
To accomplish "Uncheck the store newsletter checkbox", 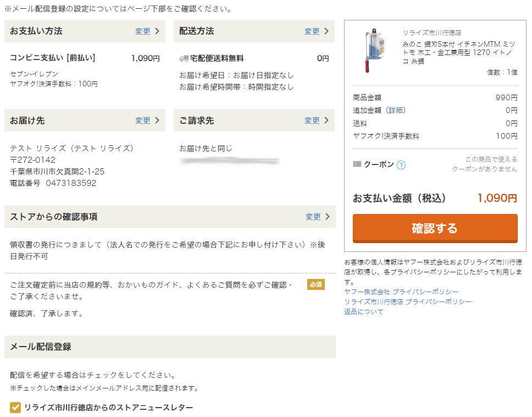I will (x=15, y=408).
